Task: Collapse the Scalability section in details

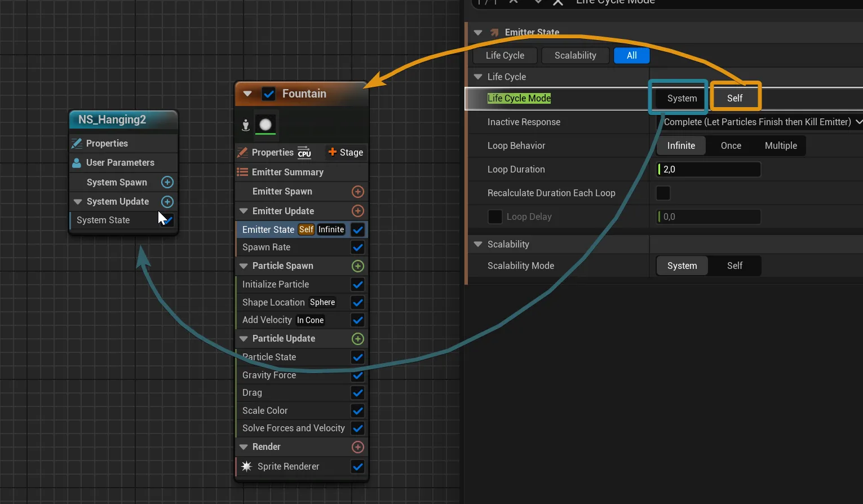Action: point(478,244)
